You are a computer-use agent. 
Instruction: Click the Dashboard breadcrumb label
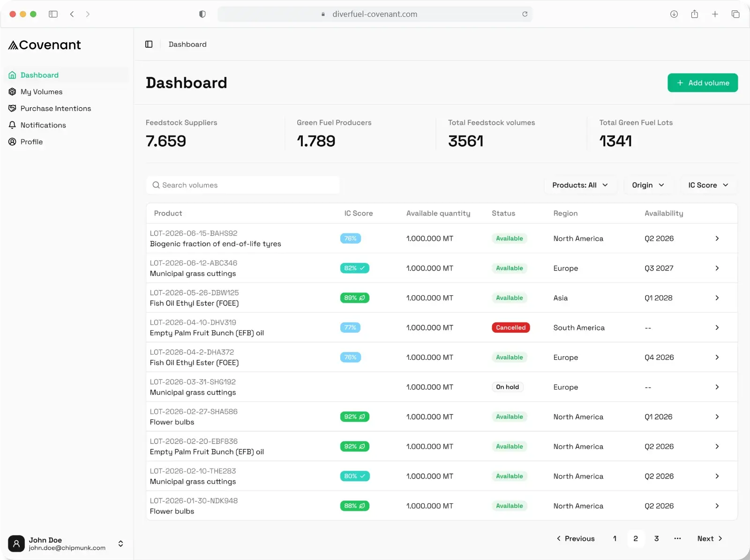coord(187,44)
